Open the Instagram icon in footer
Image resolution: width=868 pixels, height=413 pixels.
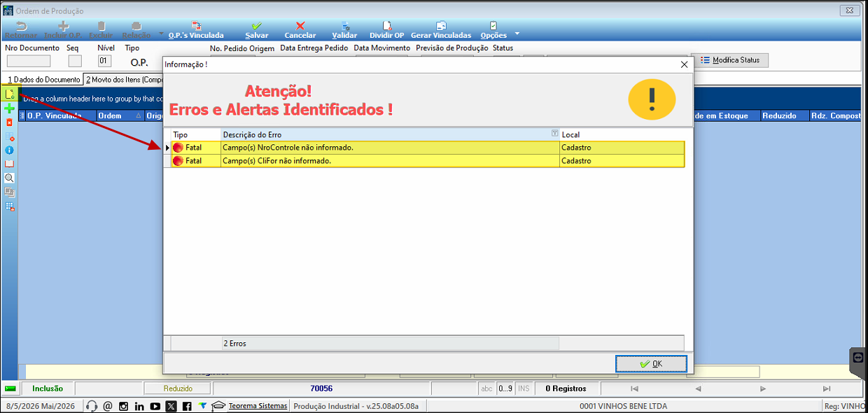coord(123,406)
